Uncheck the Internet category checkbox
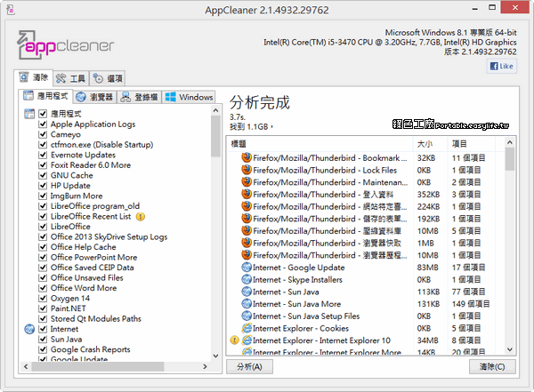The width and height of the screenshot is (534, 392). [43, 329]
